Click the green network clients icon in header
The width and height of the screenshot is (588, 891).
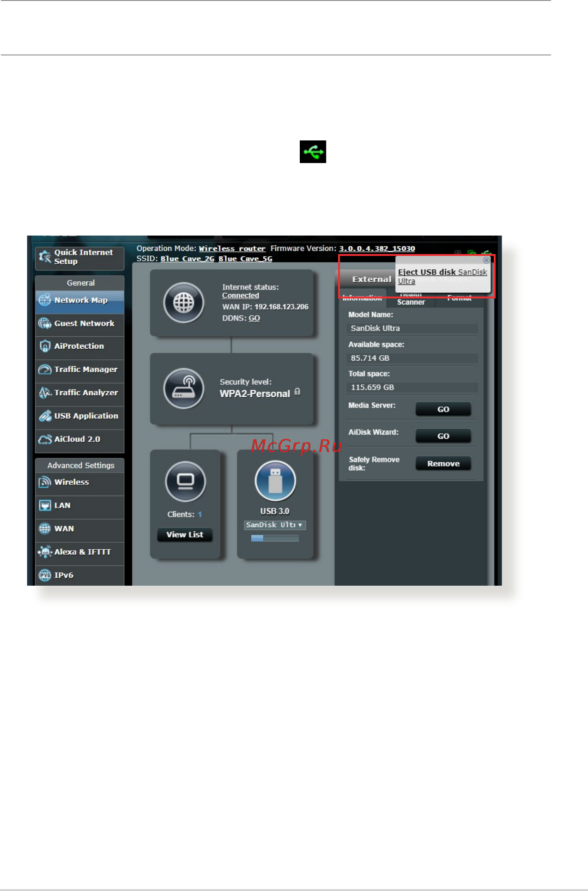coord(472,253)
